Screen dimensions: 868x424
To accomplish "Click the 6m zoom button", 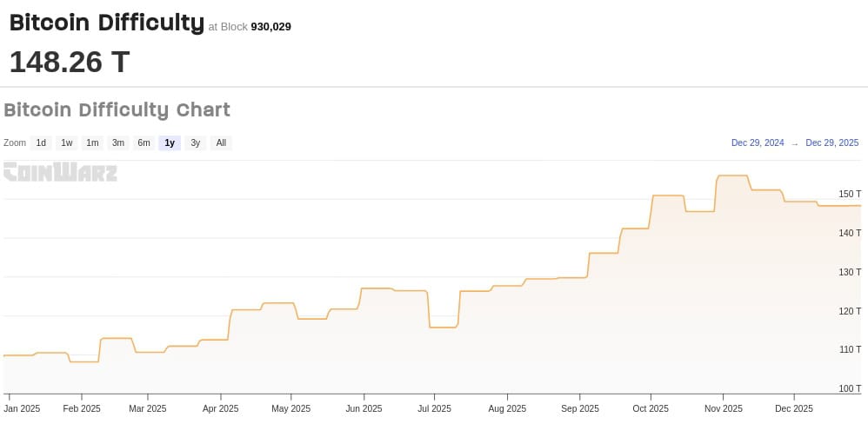I will [x=144, y=142].
